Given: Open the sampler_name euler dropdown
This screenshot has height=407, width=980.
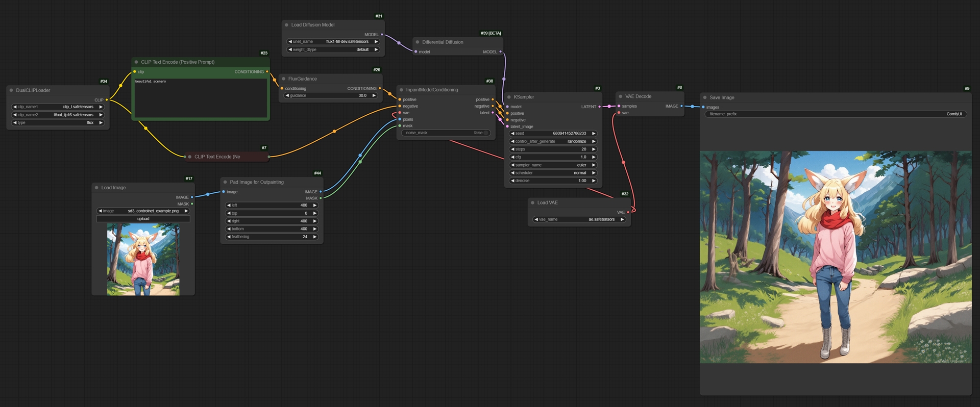Looking at the screenshot, I should pyautogui.click(x=553, y=165).
